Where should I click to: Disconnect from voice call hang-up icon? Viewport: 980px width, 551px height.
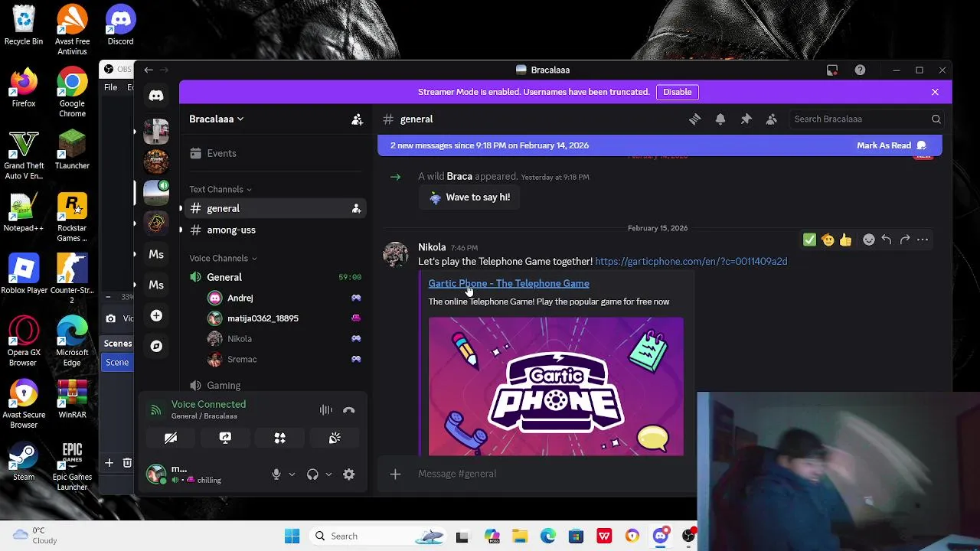[349, 410]
